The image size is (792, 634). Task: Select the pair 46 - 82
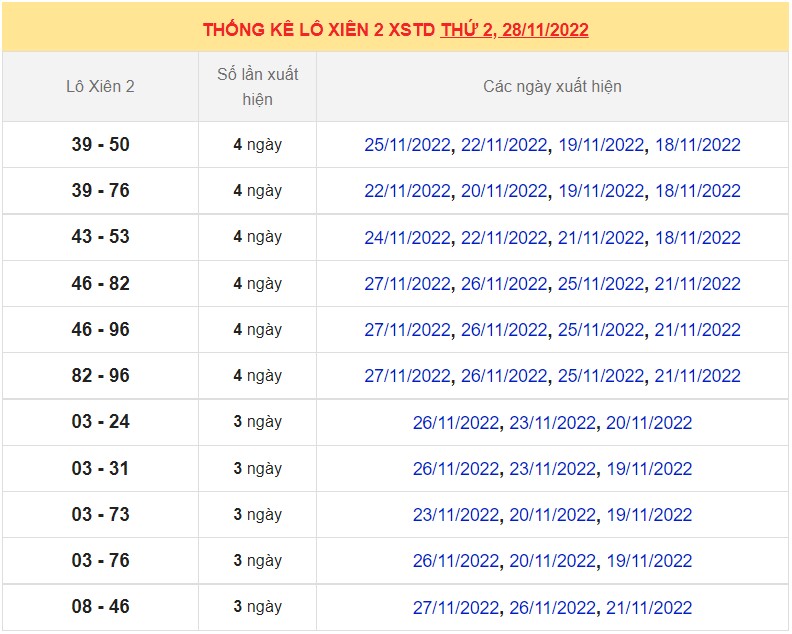pyautogui.click(x=101, y=283)
